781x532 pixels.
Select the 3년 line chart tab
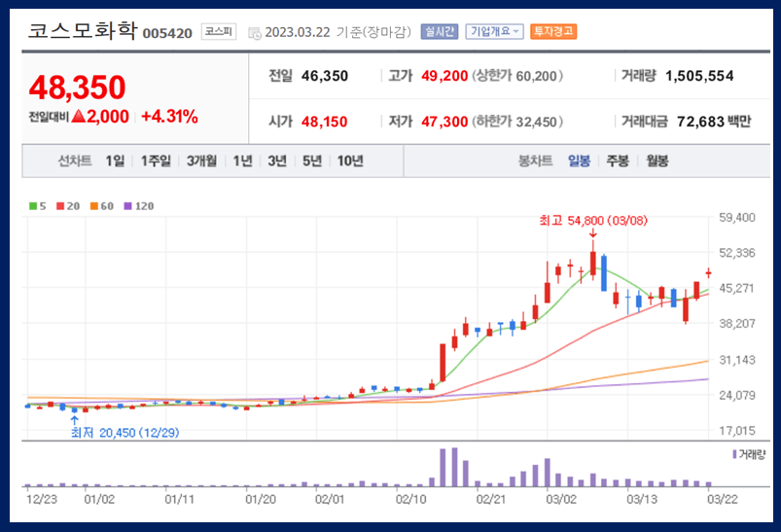point(277,160)
